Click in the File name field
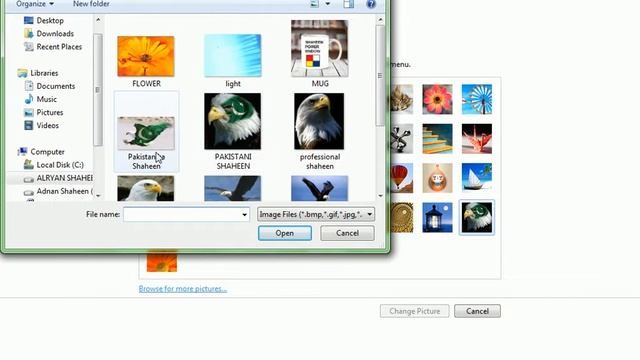 coord(182,214)
